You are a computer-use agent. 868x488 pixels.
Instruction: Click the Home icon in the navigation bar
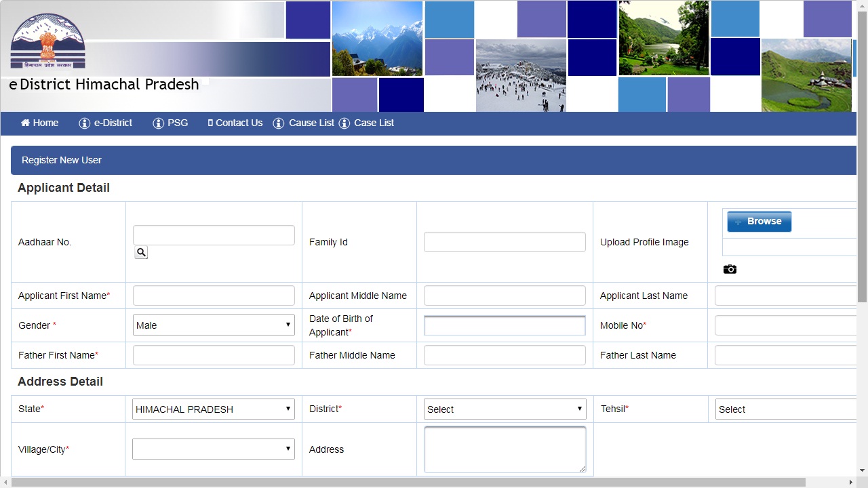[x=25, y=123]
